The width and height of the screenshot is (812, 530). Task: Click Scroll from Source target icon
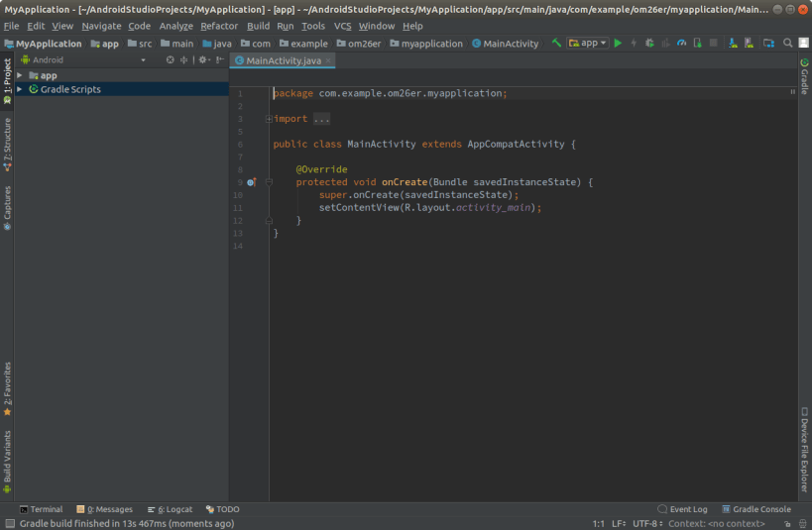tap(170, 60)
